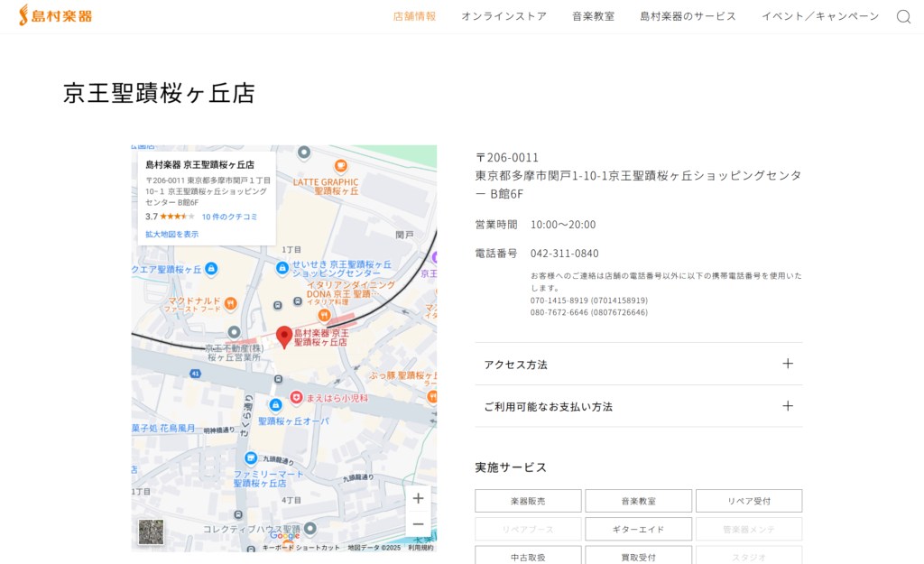Click the red 島村楽器 map pin
Screen dimensions: 924x564
(x=284, y=337)
